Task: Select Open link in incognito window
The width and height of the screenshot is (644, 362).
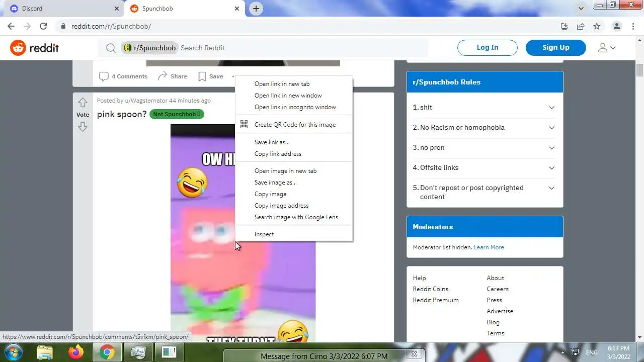Action: 294,107
